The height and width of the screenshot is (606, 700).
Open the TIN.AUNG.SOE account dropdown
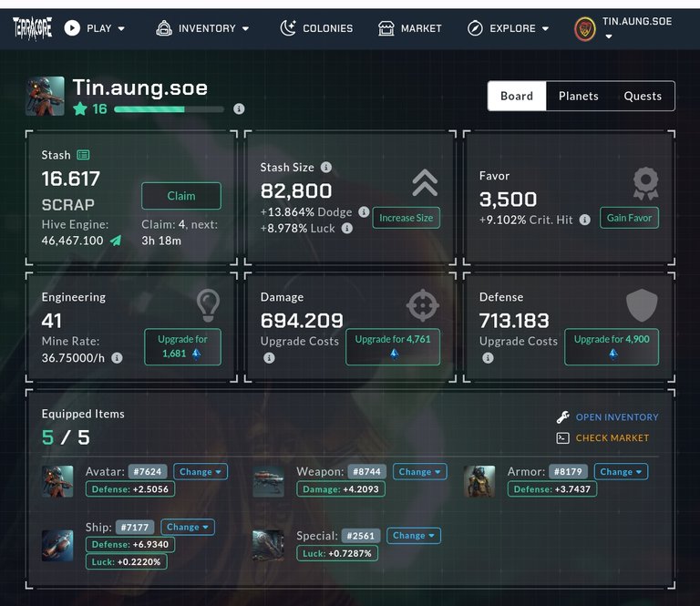coord(609,36)
